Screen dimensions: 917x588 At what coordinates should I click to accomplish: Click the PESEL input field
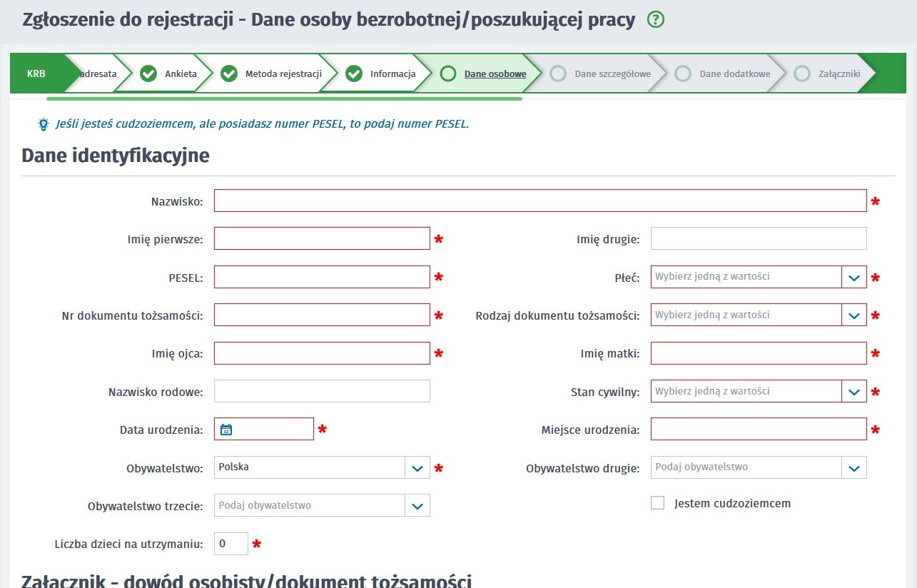(x=322, y=277)
